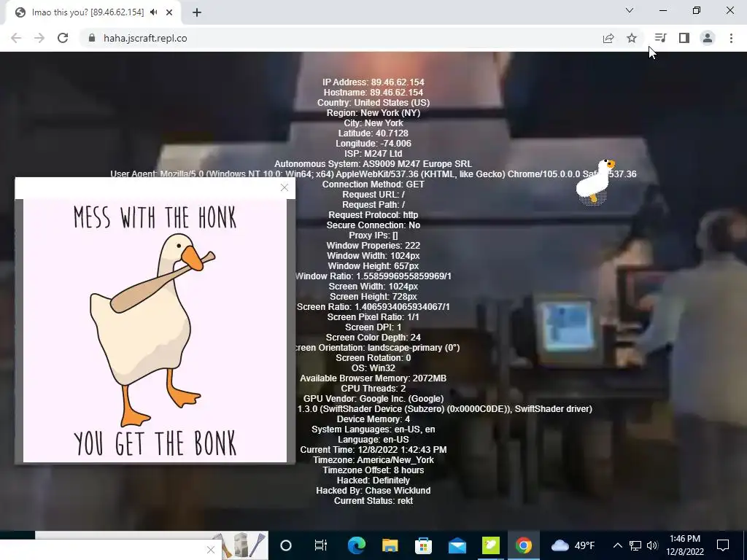747x560 pixels.
Task: Expand the tab search chevron
Action: 630,10
